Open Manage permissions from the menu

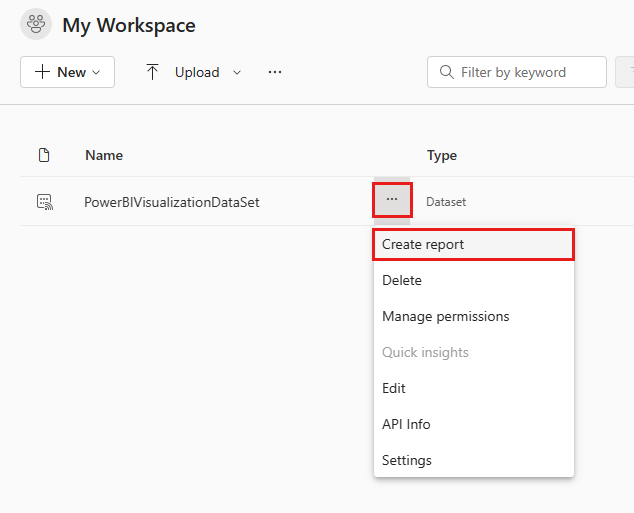pos(445,316)
